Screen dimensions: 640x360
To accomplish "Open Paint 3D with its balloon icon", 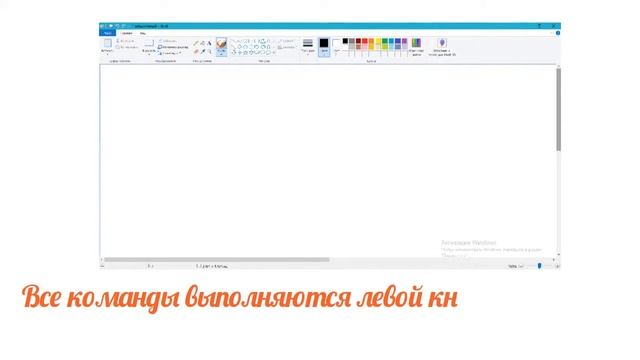I will click(442, 43).
